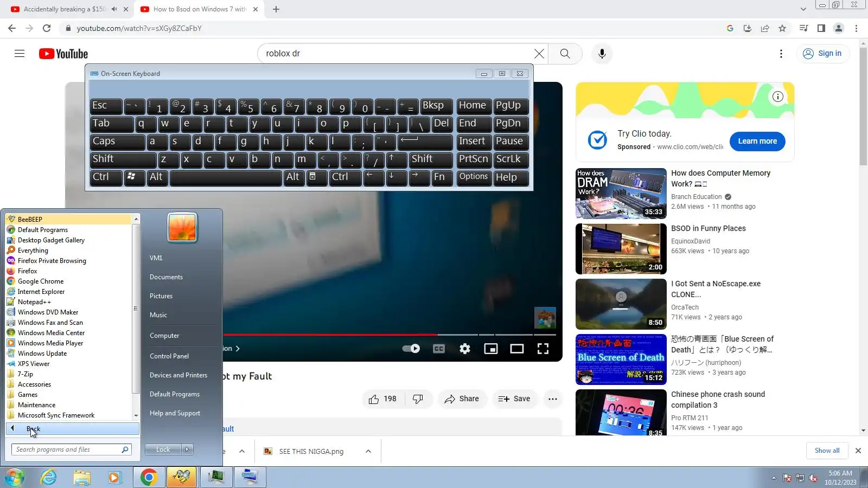This screenshot has width=868, height=488.
Task: Click ScrLk key on On-Screen Keyboard
Action: [x=511, y=159]
